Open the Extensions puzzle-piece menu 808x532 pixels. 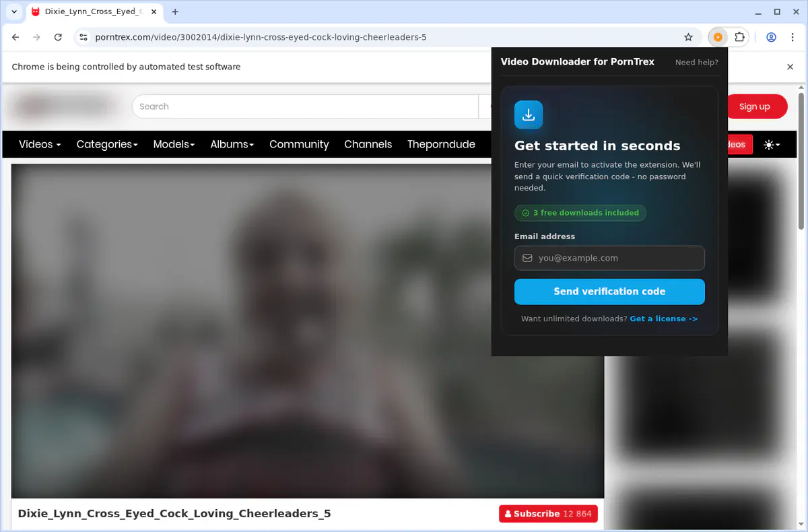click(739, 37)
